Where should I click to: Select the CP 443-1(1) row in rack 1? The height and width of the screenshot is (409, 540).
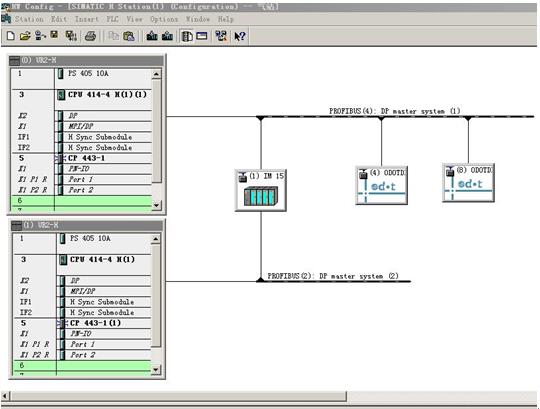[x=82, y=323]
